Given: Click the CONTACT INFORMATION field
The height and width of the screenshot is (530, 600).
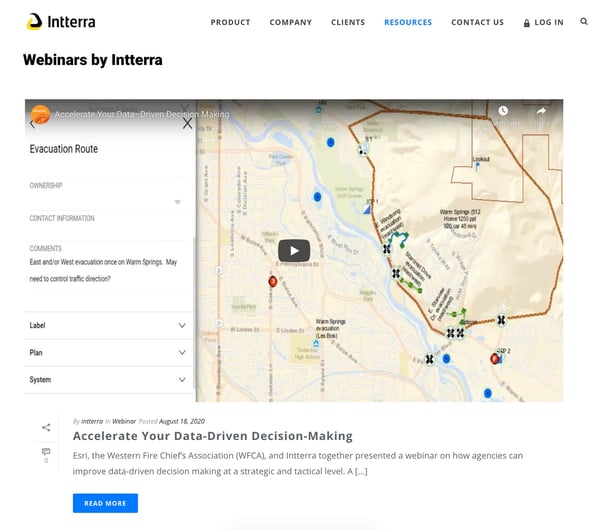Looking at the screenshot, I should point(108,226).
